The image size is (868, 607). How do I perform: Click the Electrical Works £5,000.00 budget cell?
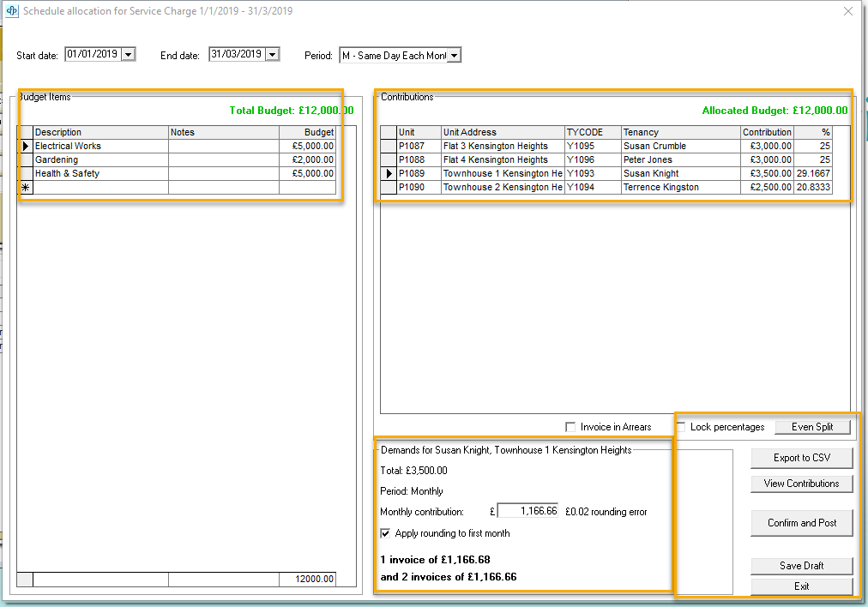tap(307, 146)
